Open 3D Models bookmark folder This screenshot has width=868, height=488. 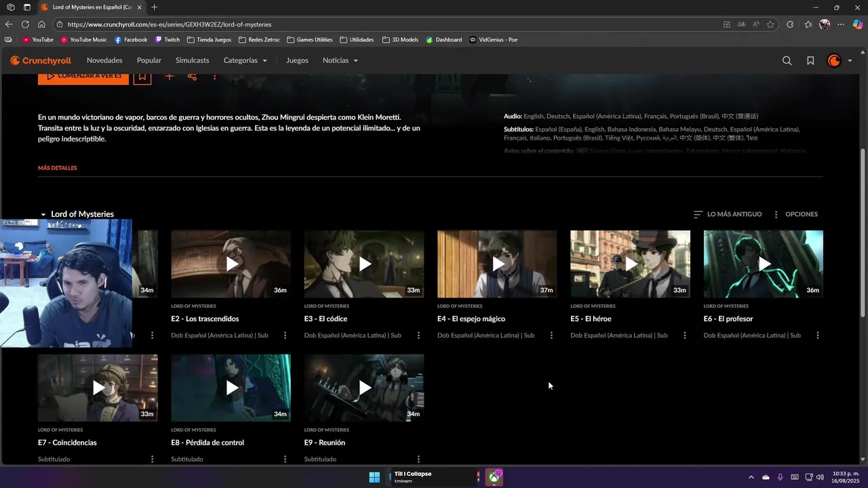(400, 40)
